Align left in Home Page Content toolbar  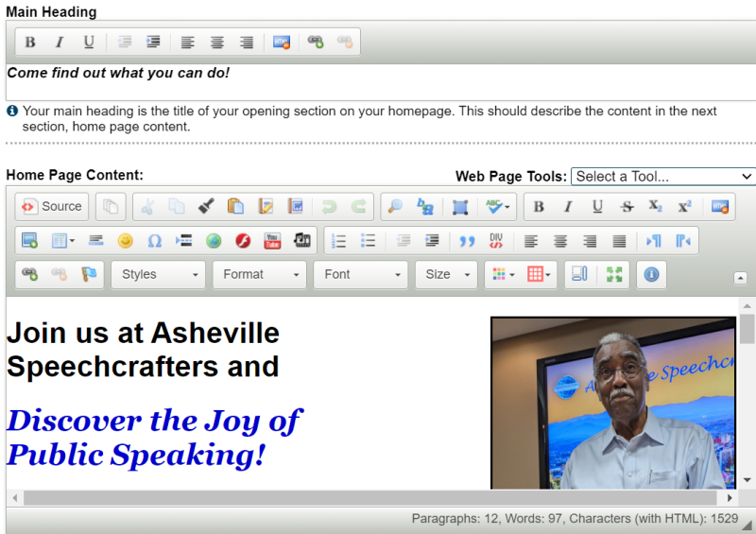pos(531,240)
